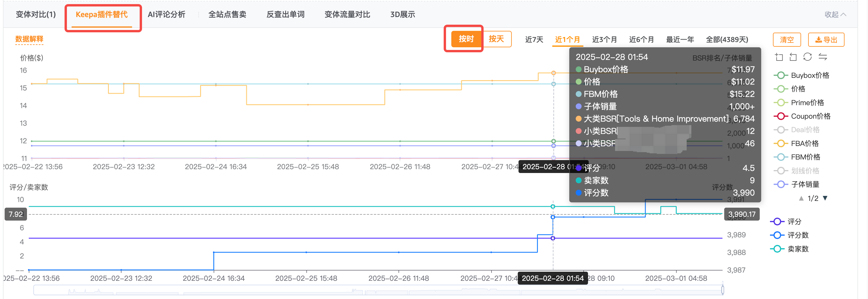Hide the Coupon价格 series
Image resolution: width=868 pixels, height=299 pixels.
tap(802, 116)
